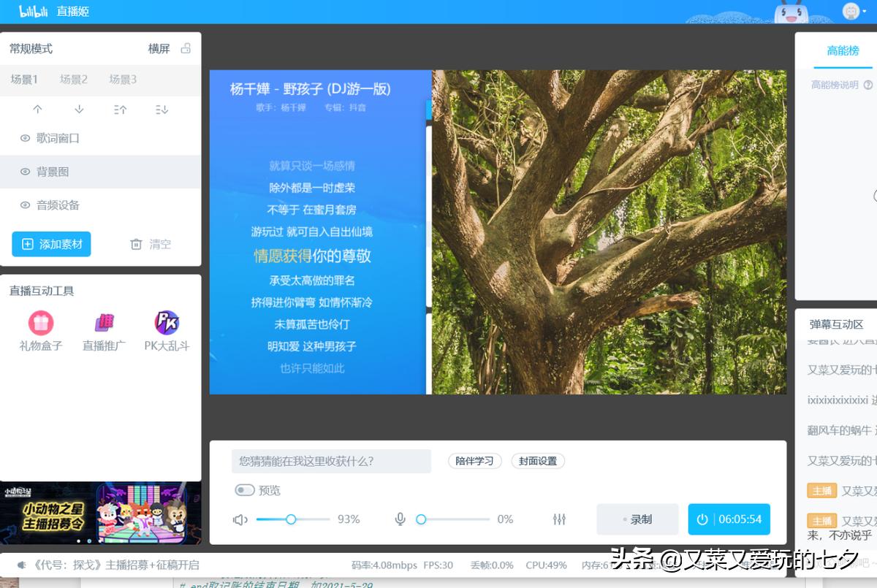Click the speaker volume slider at 93%
Viewport: 877px width, 588px height.
292,519
